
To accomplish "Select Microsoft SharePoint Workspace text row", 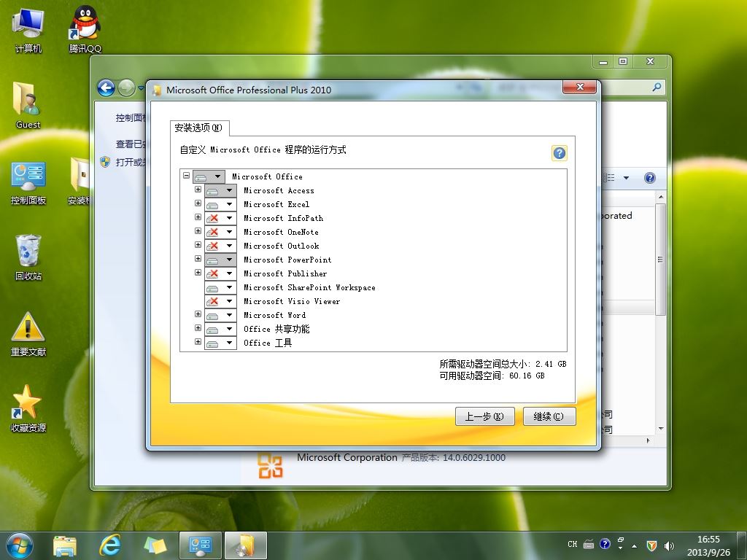I will pos(309,287).
